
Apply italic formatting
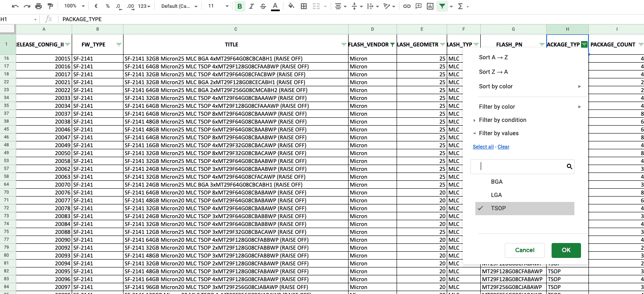(251, 6)
